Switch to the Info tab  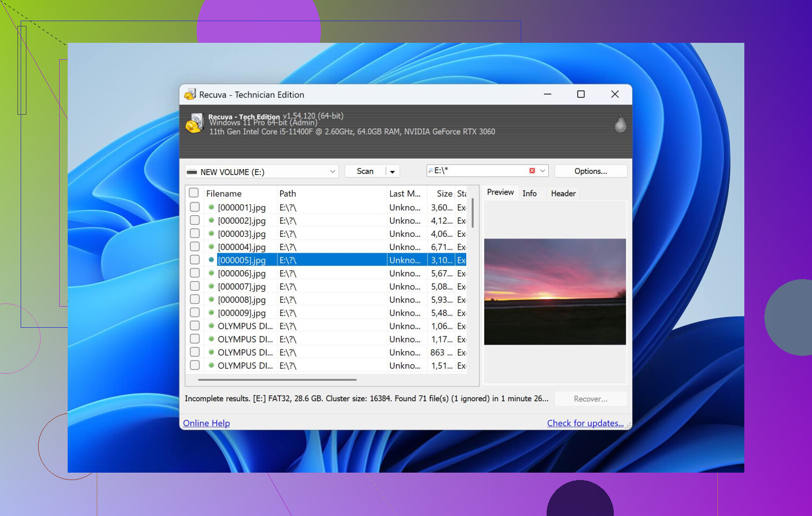529,193
